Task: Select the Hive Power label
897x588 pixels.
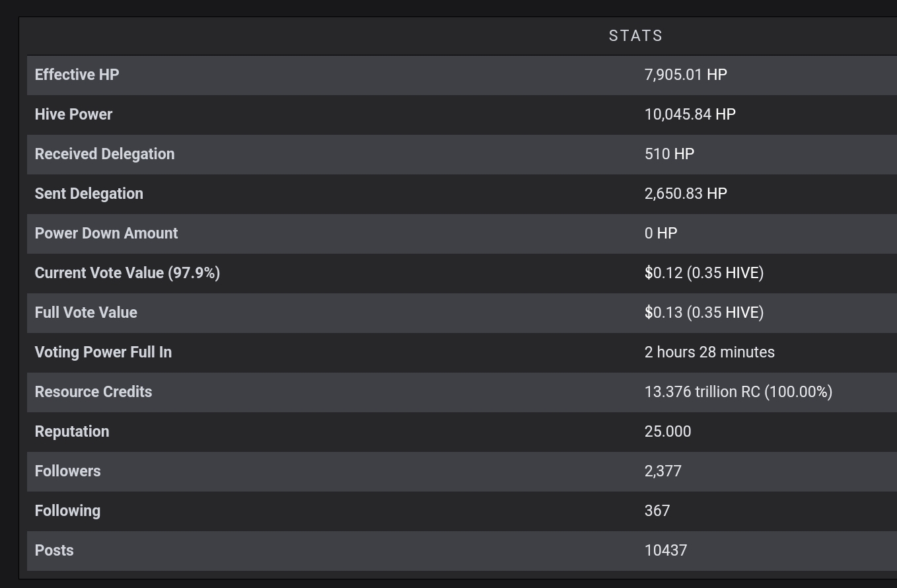Action: pyautogui.click(x=73, y=114)
